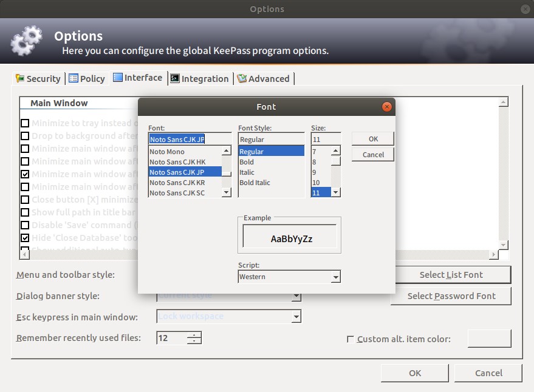Viewport: 534px width, 392px height.
Task: Choose the 'Italic' font style
Action: click(x=272, y=172)
